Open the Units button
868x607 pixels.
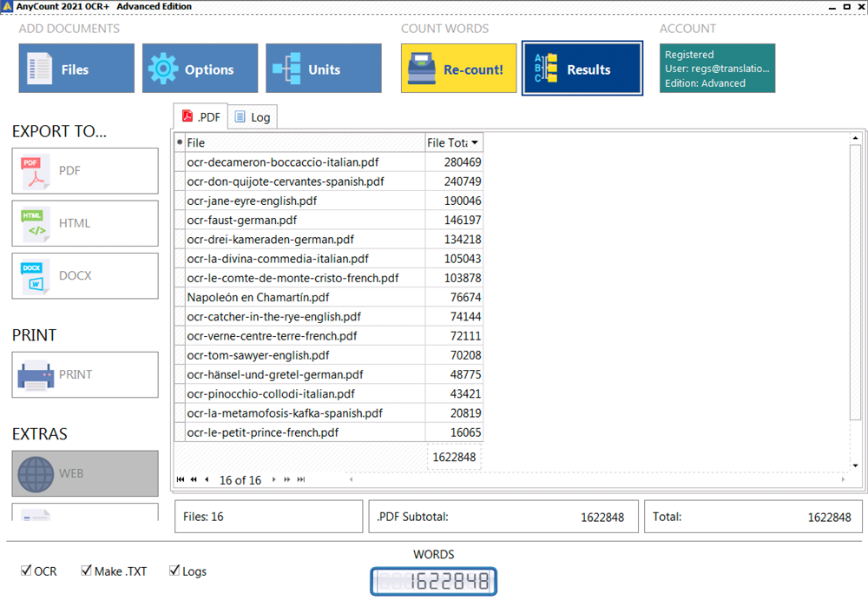[323, 68]
